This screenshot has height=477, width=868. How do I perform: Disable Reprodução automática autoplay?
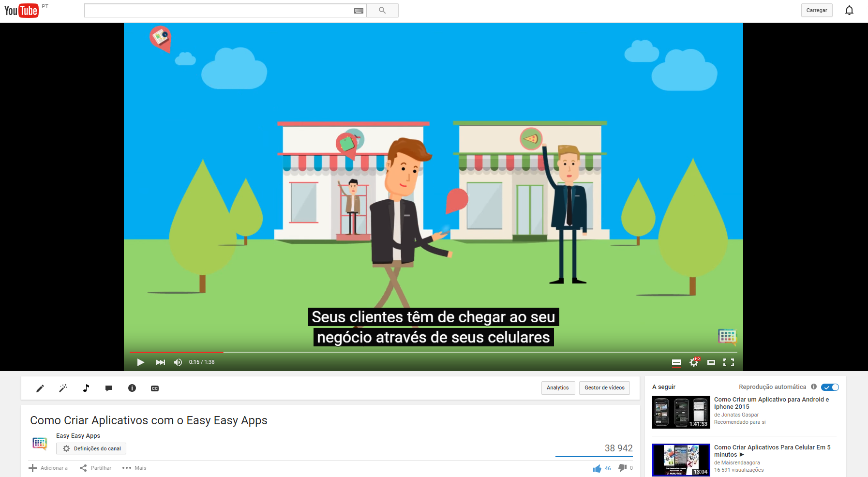[x=830, y=387]
